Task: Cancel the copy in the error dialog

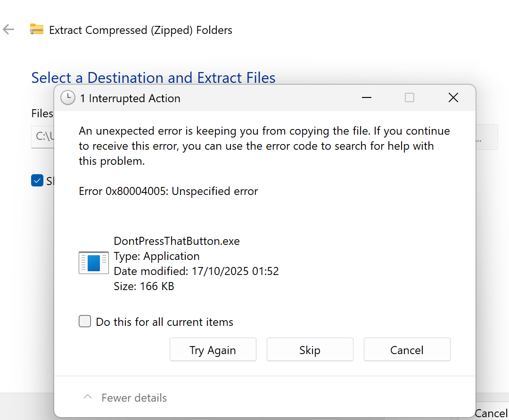Action: coord(407,350)
